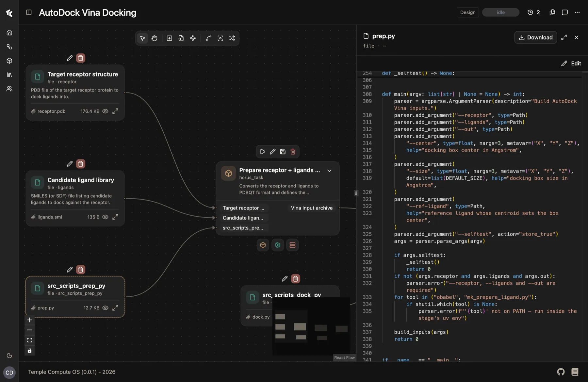Preview prep.py with the eye icon
This screenshot has height=382, width=588.
click(105, 308)
